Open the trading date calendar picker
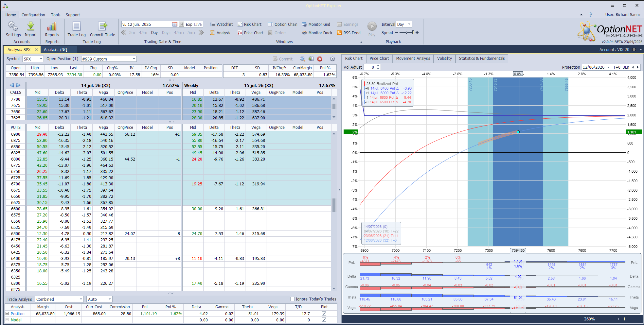This screenshot has width=644, height=325. click(x=175, y=24)
